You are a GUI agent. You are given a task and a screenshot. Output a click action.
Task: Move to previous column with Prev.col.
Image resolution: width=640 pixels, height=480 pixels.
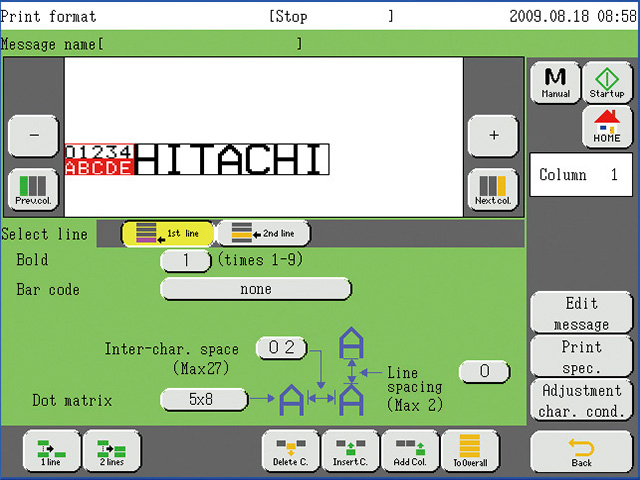[33, 190]
